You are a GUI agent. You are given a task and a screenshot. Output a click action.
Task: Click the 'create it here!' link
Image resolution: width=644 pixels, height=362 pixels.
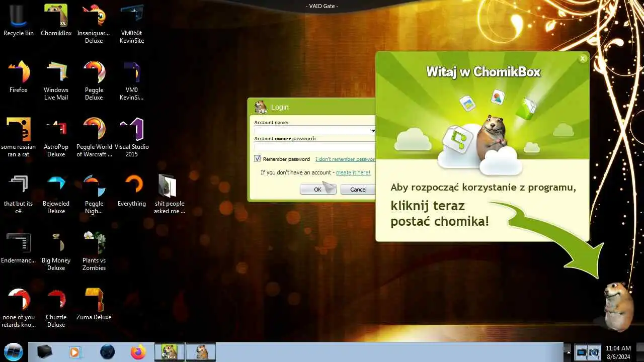click(x=353, y=172)
